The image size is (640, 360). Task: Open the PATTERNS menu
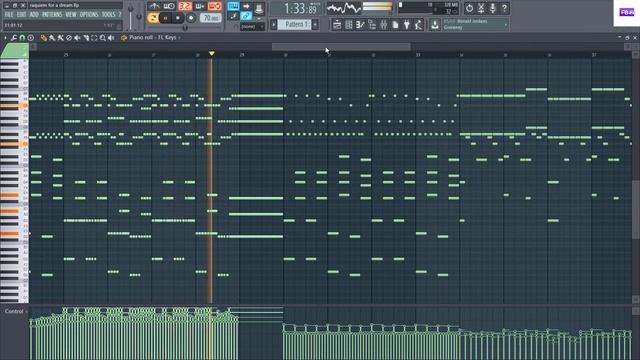click(52, 14)
